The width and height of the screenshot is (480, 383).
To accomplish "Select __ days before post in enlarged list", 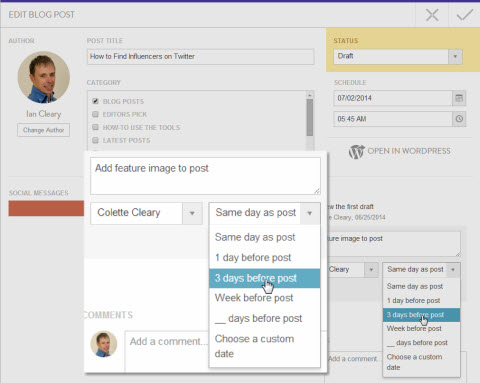I will point(265,318).
